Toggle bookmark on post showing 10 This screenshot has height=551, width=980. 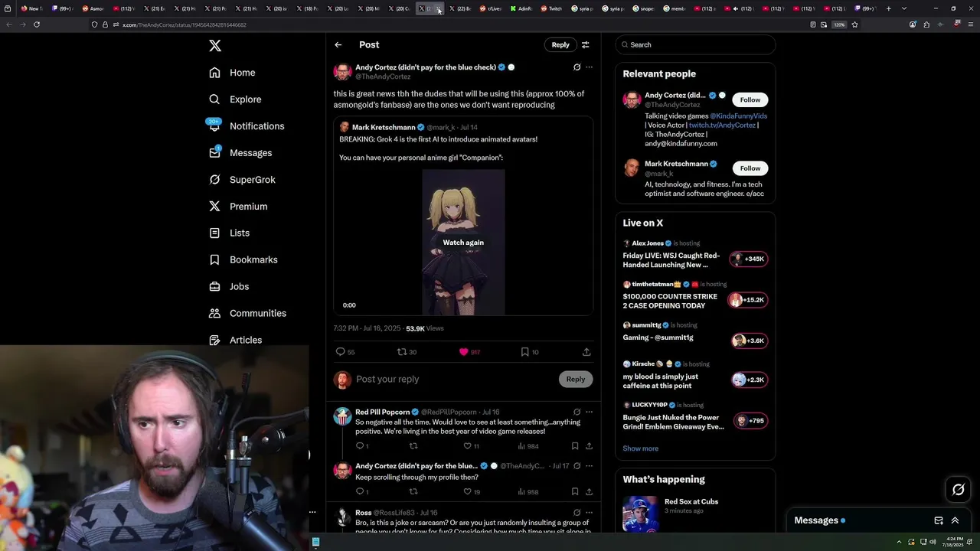coord(530,352)
